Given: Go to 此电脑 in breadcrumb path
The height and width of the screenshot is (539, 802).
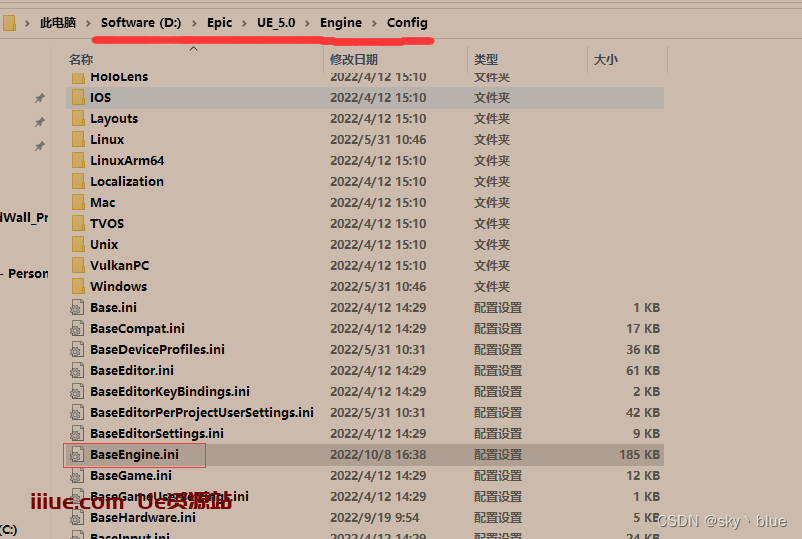Looking at the screenshot, I should (x=58, y=23).
